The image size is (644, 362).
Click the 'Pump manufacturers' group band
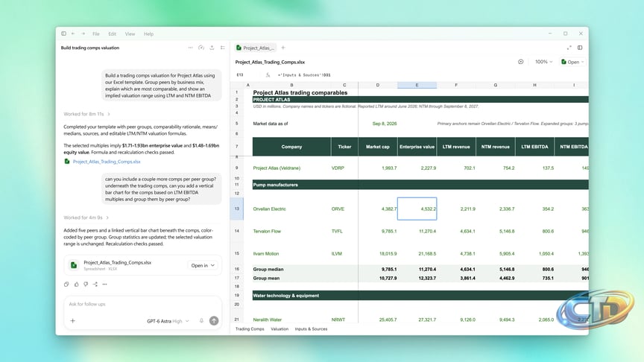coord(420,185)
